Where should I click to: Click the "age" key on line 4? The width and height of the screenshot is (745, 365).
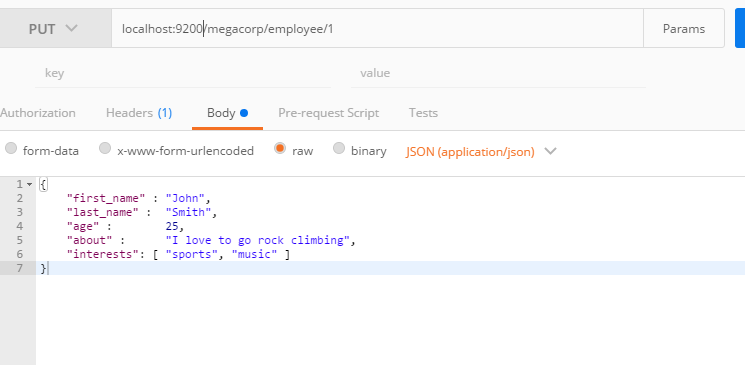click(83, 226)
